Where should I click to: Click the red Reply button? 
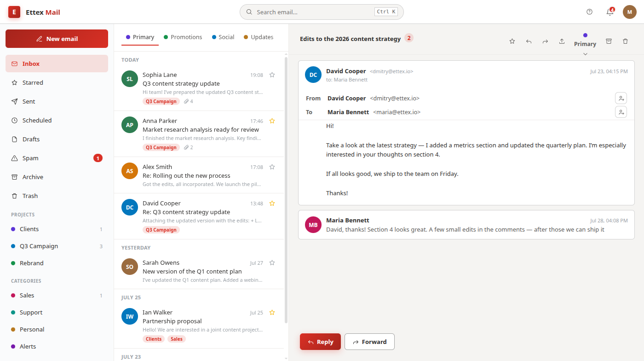click(x=320, y=342)
